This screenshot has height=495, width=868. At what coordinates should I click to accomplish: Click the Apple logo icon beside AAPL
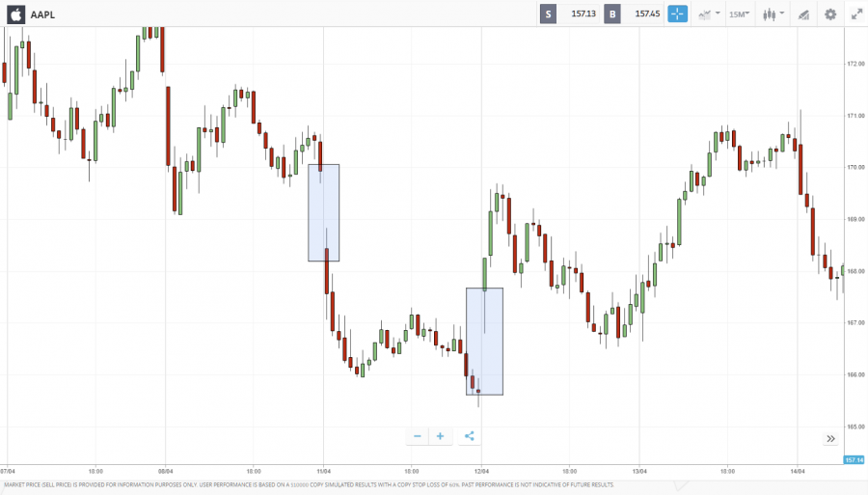(16, 14)
